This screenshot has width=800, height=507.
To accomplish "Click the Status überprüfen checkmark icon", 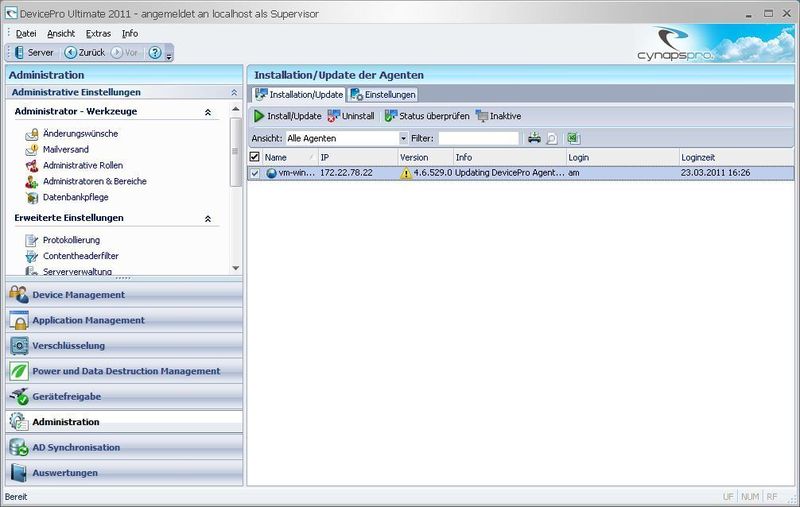I will (391, 116).
